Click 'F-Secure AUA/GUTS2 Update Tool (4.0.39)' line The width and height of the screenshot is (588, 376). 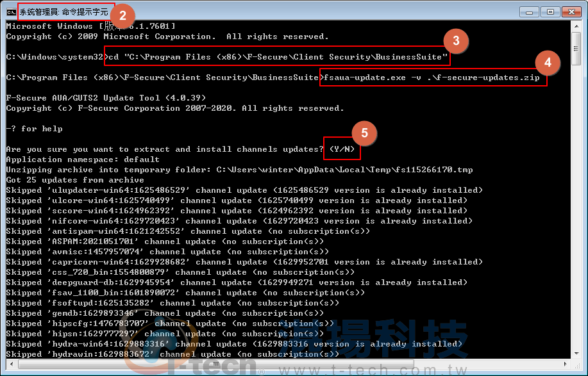click(106, 98)
